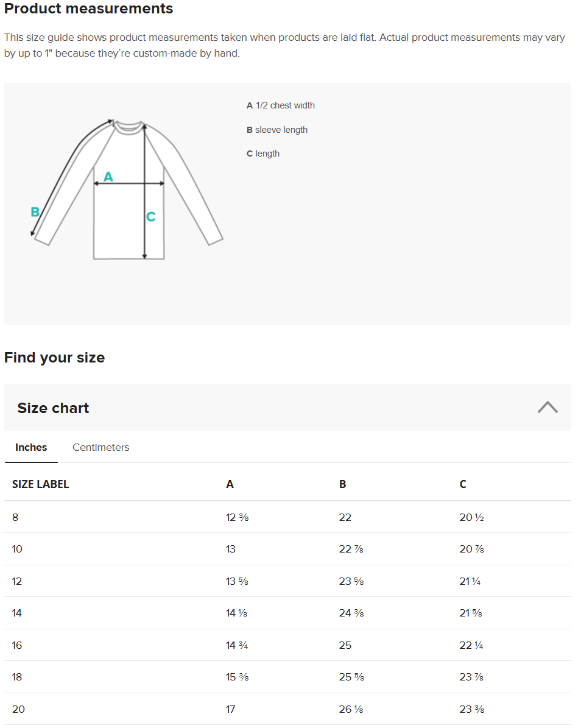
Task: Click the "A 1/2 chest width" legend entry
Action: tap(281, 105)
